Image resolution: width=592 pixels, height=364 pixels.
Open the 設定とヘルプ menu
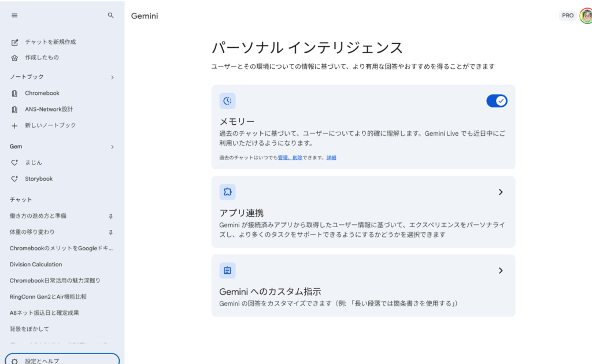[x=62, y=361]
